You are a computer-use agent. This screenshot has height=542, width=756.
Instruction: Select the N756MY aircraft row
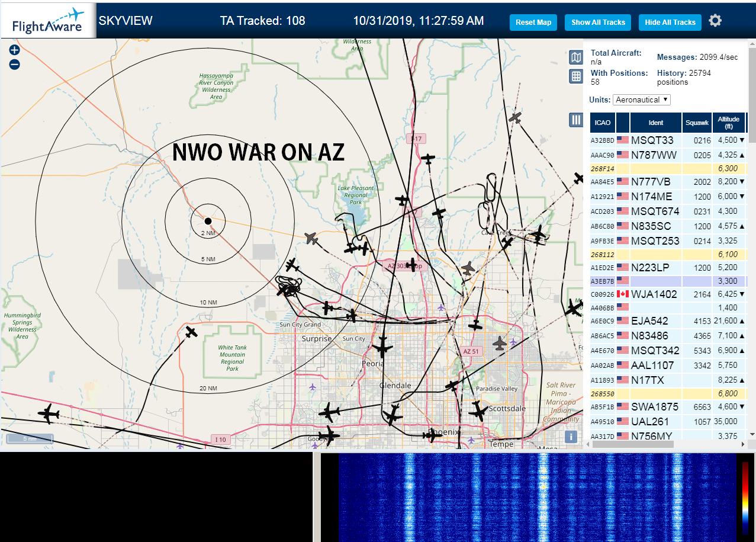pos(668,435)
